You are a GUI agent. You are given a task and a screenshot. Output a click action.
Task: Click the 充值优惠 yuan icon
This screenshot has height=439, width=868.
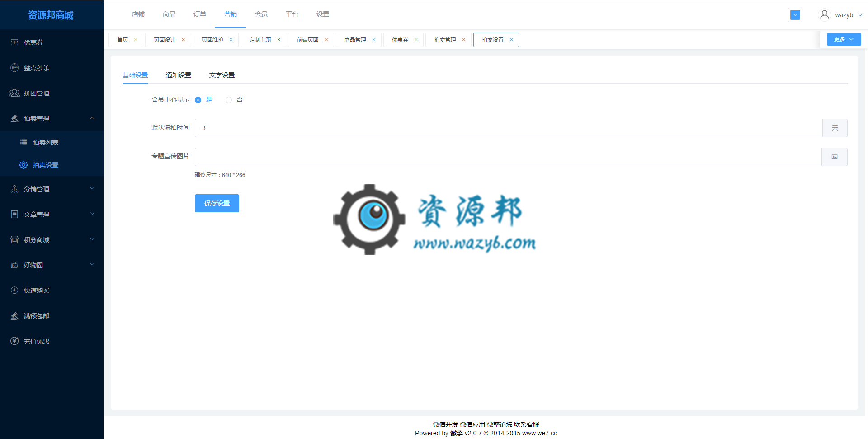pos(14,341)
